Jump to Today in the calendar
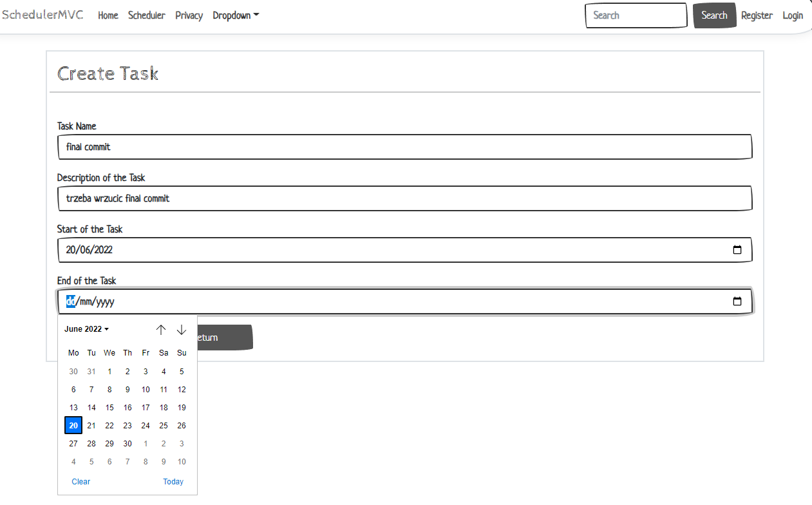 pyautogui.click(x=173, y=481)
